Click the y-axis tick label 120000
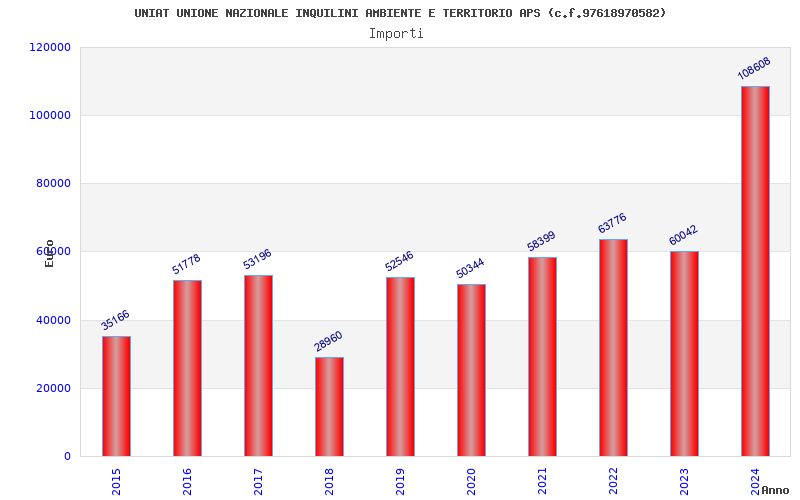 pos(50,47)
